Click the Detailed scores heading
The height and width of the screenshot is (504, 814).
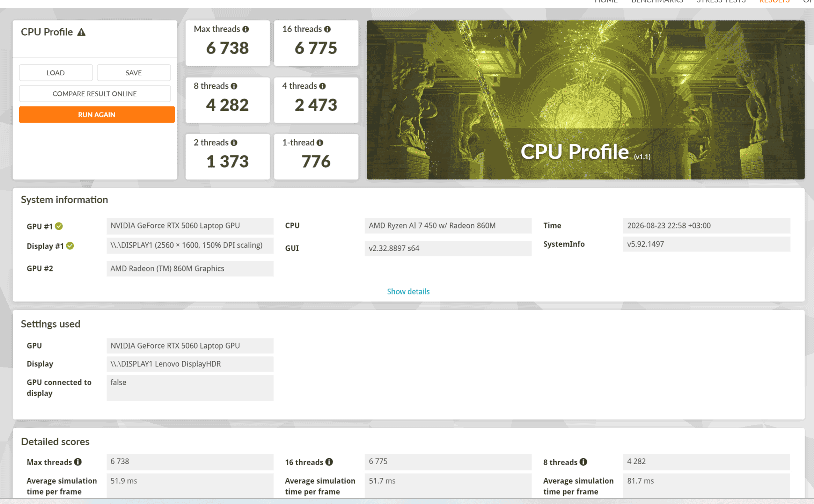[x=55, y=441]
